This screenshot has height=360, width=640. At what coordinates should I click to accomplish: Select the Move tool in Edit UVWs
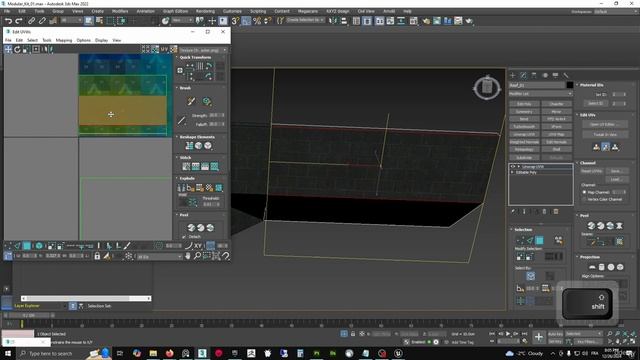click(8, 49)
